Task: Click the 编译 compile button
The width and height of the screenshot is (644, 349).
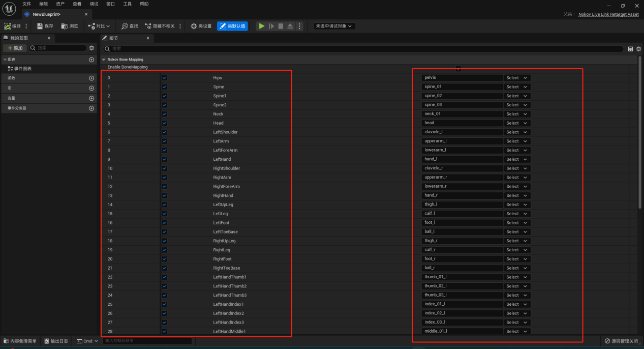Action: [13, 26]
